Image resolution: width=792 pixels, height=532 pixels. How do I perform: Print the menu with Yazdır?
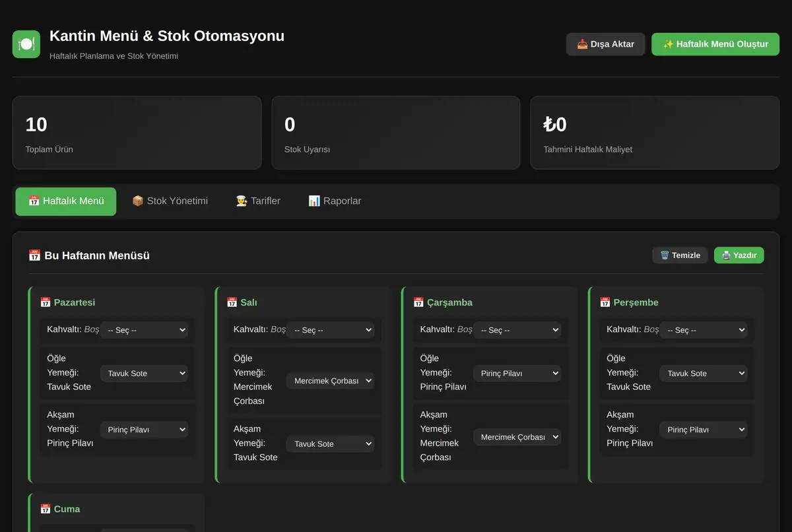(x=739, y=255)
